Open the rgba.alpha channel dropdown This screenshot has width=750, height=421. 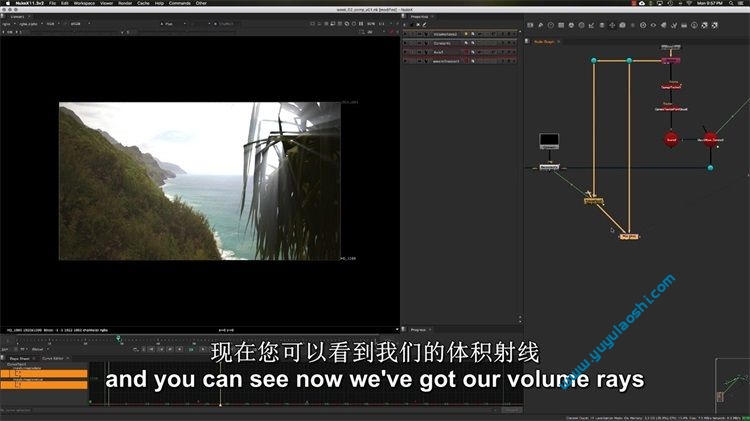coord(31,23)
